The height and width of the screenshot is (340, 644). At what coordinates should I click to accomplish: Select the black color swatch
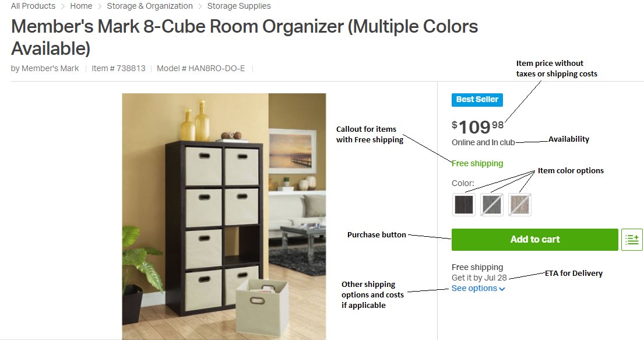tap(464, 204)
